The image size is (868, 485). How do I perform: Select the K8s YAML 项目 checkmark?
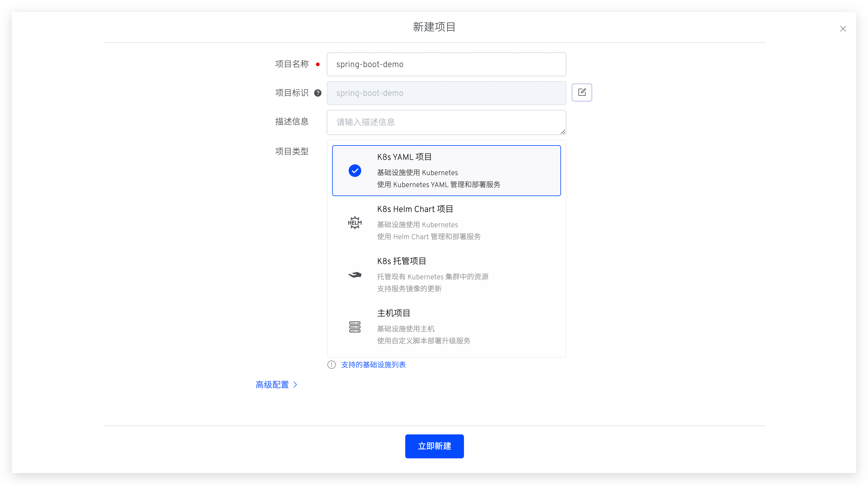355,171
